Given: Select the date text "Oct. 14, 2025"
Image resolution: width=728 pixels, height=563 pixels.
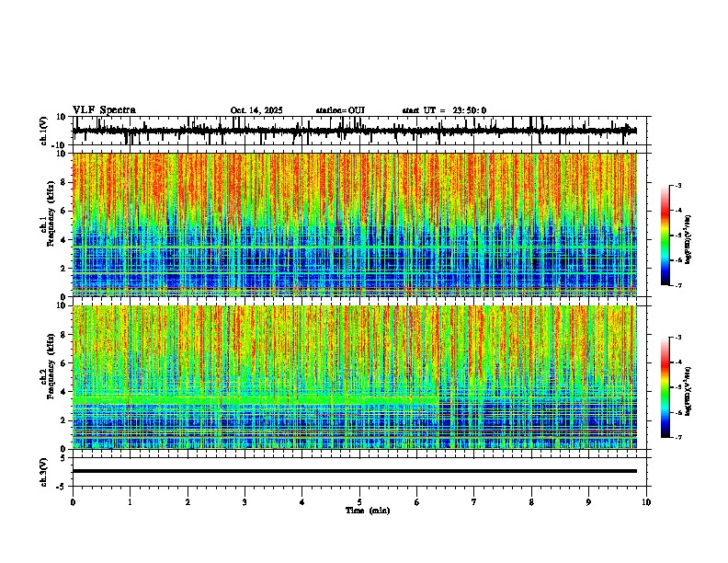Looking at the screenshot, I should click(x=256, y=110).
